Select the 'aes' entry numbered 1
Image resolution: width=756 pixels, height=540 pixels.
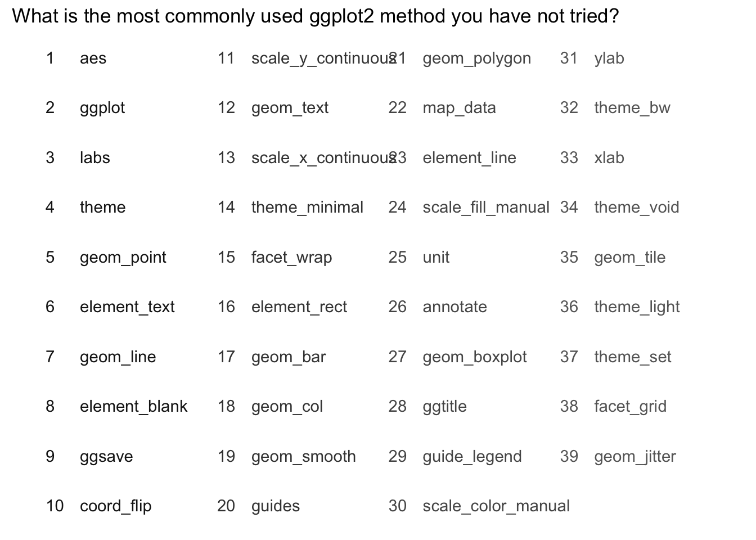93,58
